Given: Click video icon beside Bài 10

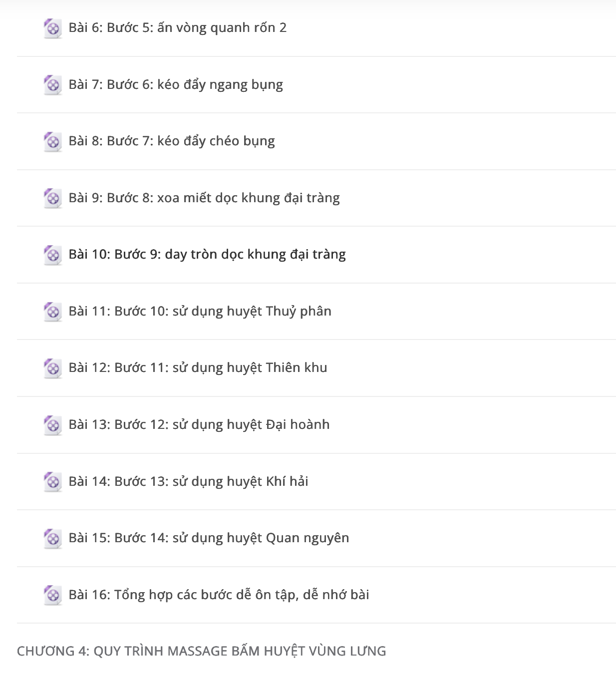Looking at the screenshot, I should (52, 255).
